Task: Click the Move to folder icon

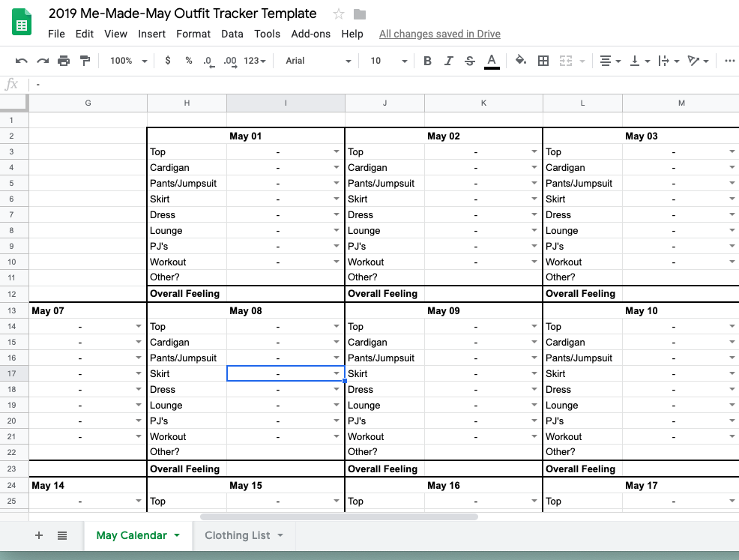Action: point(360,14)
